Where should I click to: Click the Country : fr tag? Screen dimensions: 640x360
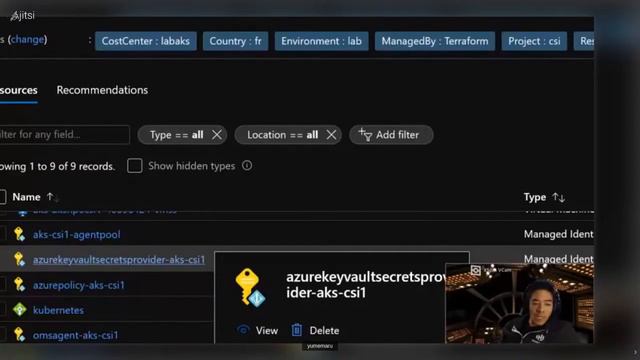point(236,41)
